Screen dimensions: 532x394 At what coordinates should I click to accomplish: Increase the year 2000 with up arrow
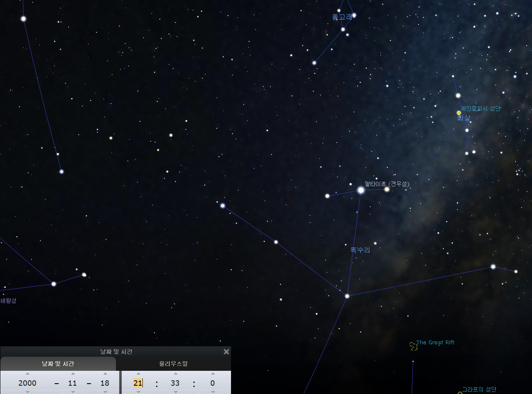[x=27, y=374]
